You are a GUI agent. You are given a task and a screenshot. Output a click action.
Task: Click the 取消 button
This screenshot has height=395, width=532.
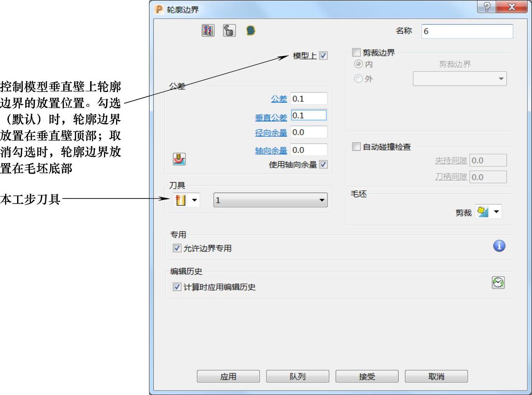pos(437,376)
